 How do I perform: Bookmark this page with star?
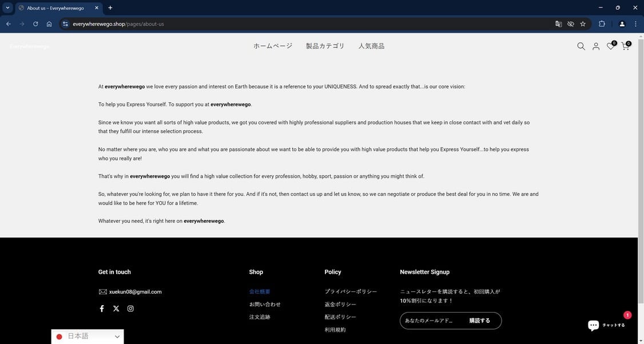point(583,24)
